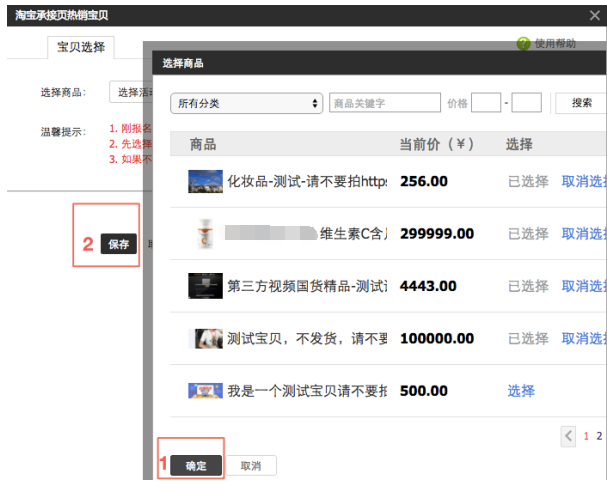Open the 所有分类 category dropdown
607x484 pixels.
click(x=246, y=103)
